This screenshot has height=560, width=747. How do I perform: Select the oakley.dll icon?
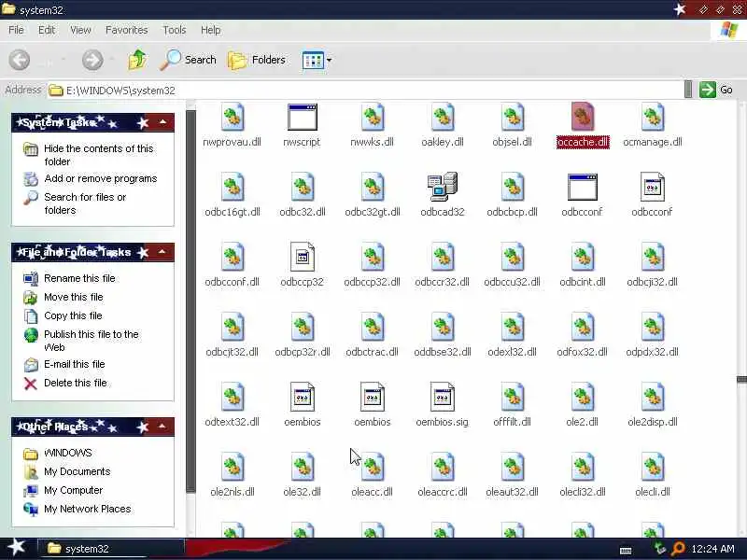[x=442, y=118]
